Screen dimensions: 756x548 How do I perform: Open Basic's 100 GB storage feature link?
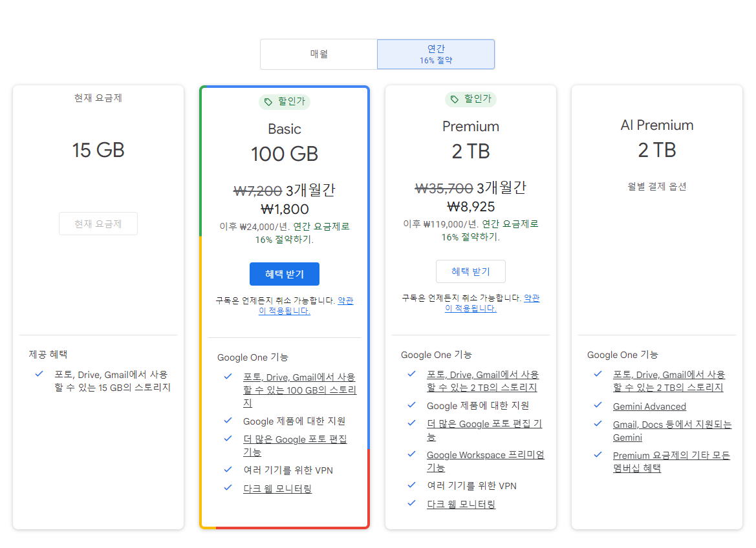(x=299, y=390)
